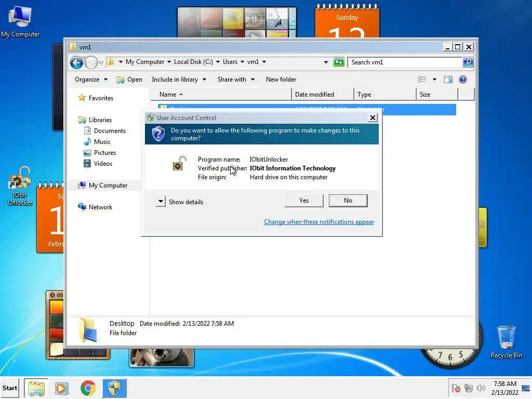Open the Share with menu

236,79
